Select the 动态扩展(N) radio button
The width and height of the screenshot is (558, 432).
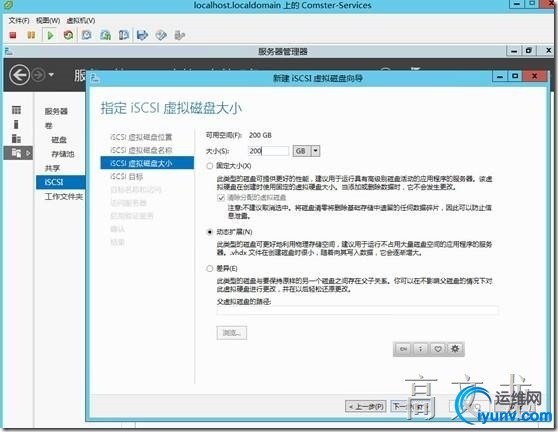pyautogui.click(x=210, y=232)
